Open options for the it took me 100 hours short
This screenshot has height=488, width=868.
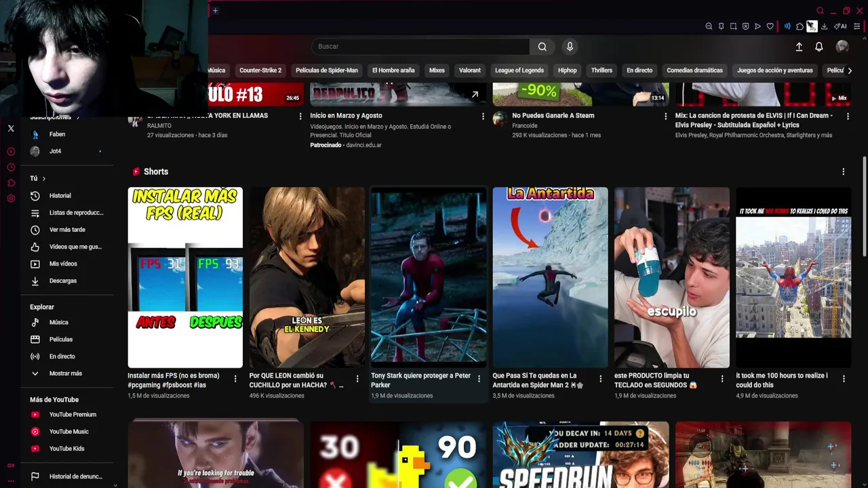click(844, 378)
